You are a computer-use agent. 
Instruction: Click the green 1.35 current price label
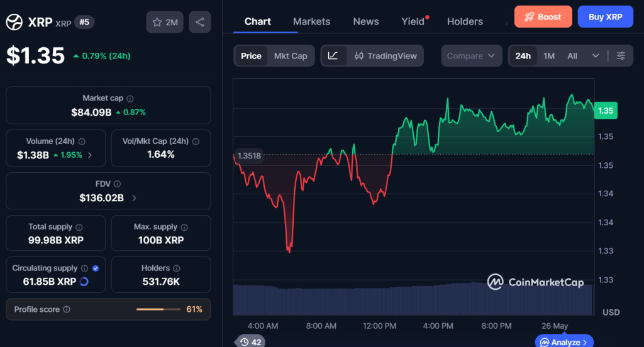[x=606, y=111]
